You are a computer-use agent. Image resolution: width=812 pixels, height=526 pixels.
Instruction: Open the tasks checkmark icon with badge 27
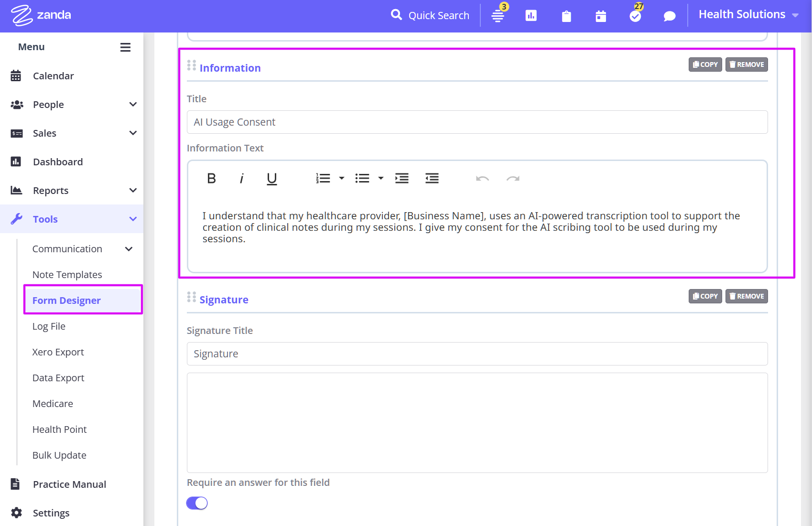tap(635, 16)
